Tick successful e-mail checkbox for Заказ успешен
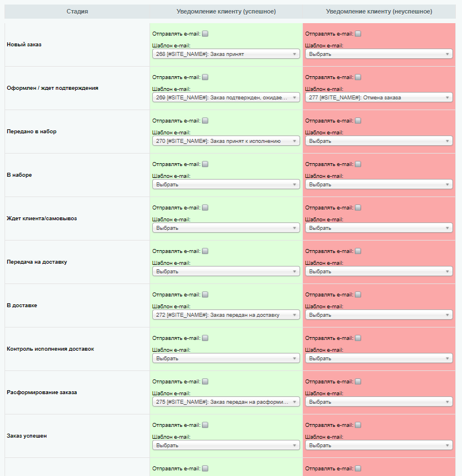The height and width of the screenshot is (476, 462). [205, 425]
